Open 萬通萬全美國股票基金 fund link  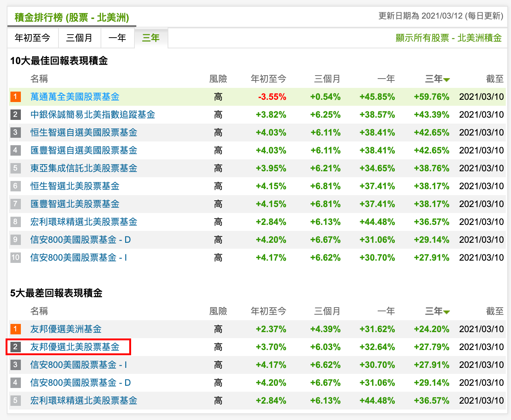[75, 97]
